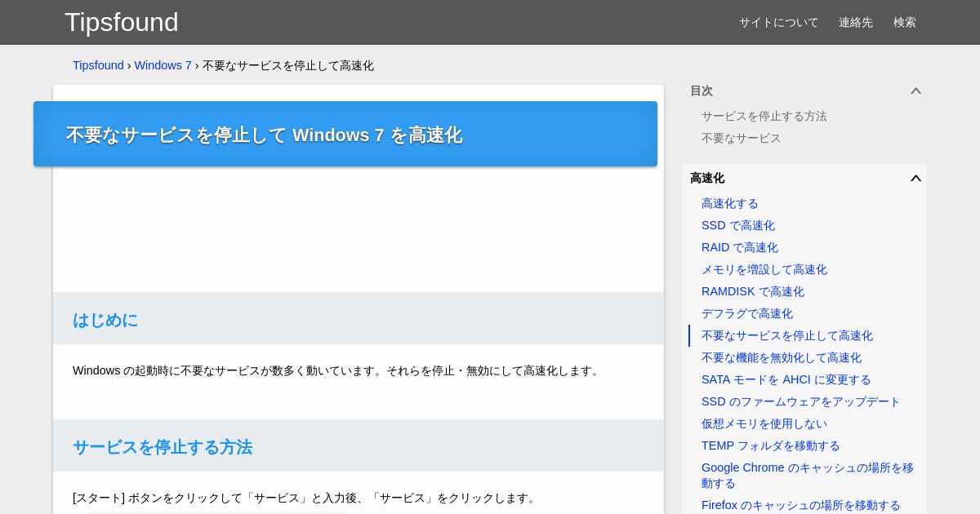Click breadcrumb text 不要なサービスを停止して高速化
The width and height of the screenshot is (980, 514).
(x=288, y=65)
